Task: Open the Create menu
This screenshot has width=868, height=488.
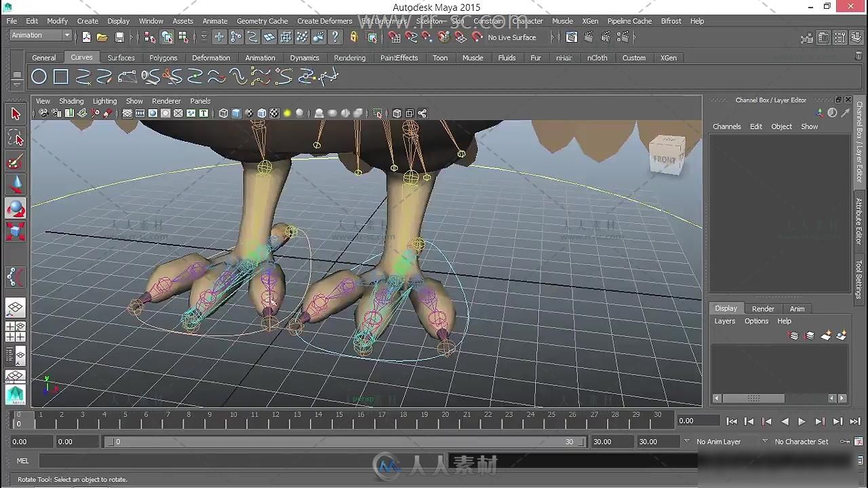Action: coord(87,21)
